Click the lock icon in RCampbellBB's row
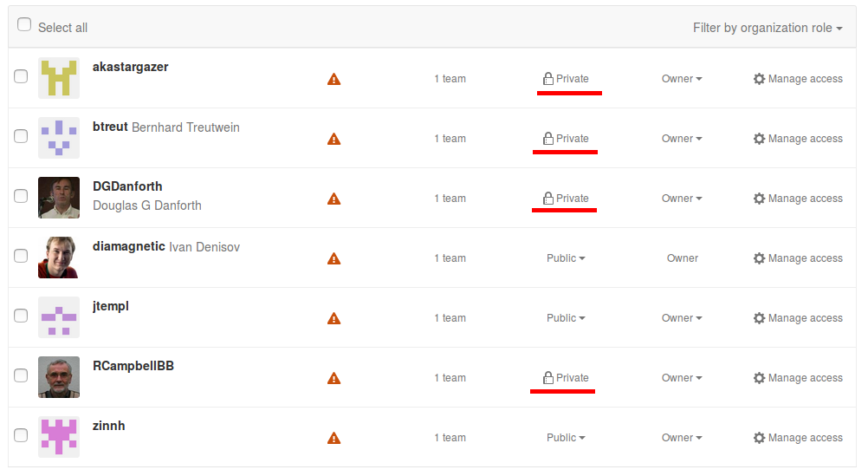The width and height of the screenshot is (868, 476). (x=547, y=378)
